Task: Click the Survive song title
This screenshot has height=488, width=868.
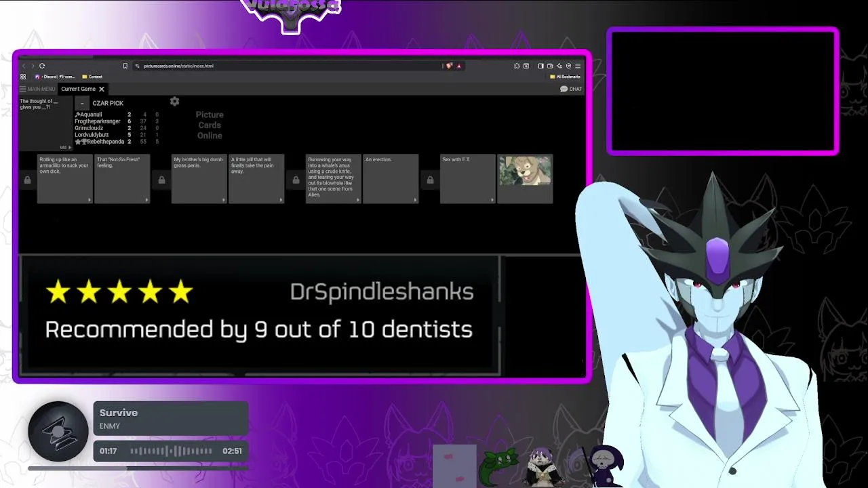Action: pyautogui.click(x=119, y=412)
